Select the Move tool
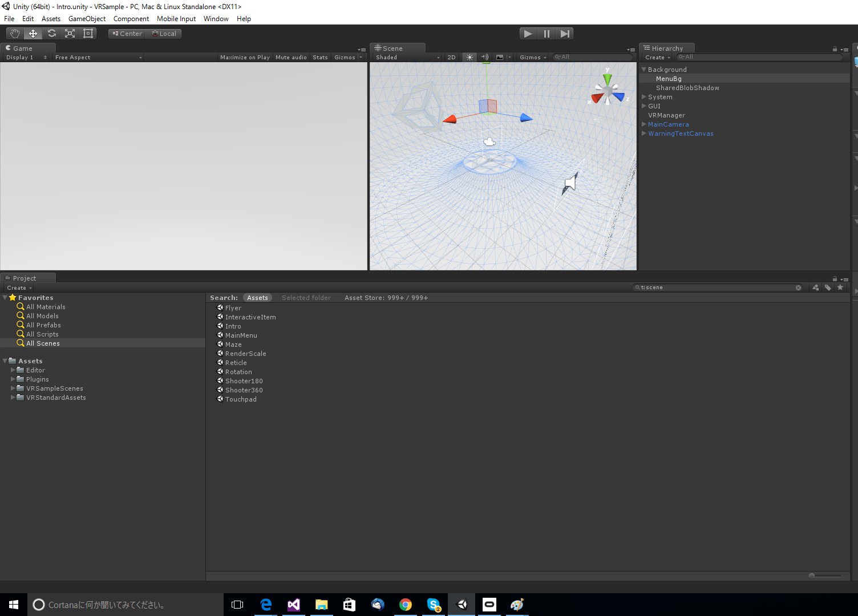The width and height of the screenshot is (858, 616). 33,34
